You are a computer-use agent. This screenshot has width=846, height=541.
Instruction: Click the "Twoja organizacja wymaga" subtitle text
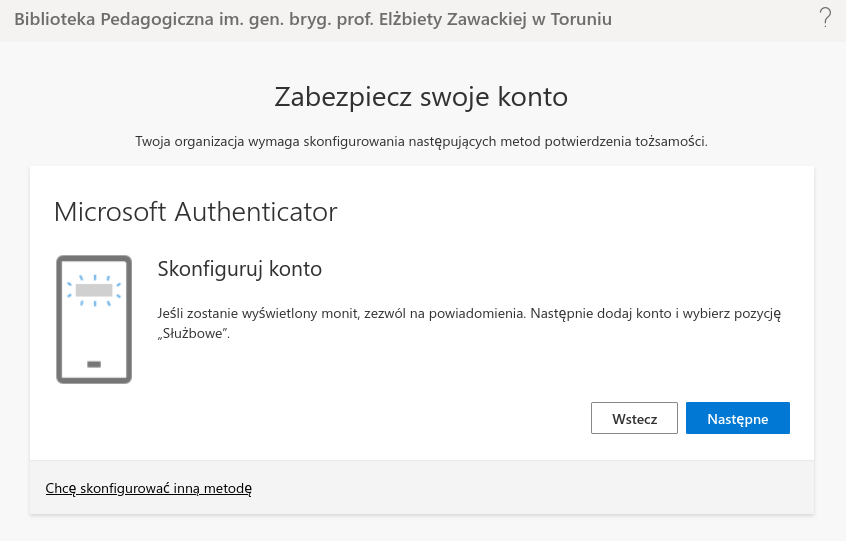click(x=421, y=141)
